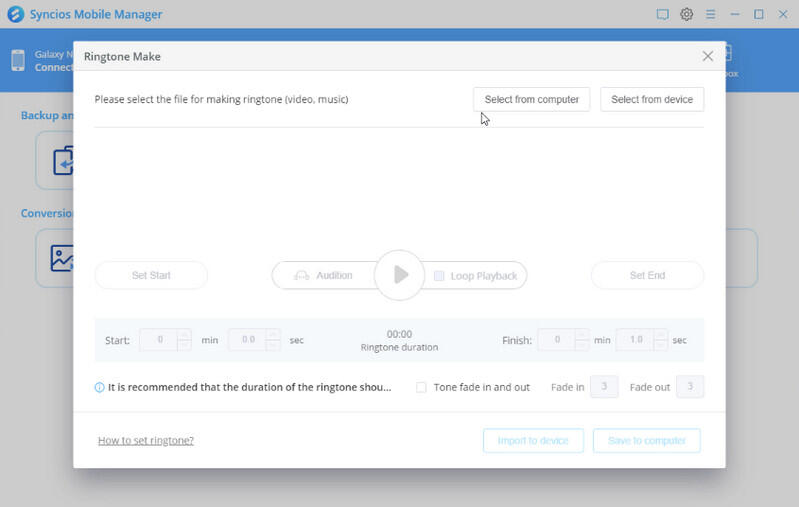Increase the Finish seconds stepper
Screen dimensions: 799x507
pyautogui.click(x=661, y=335)
